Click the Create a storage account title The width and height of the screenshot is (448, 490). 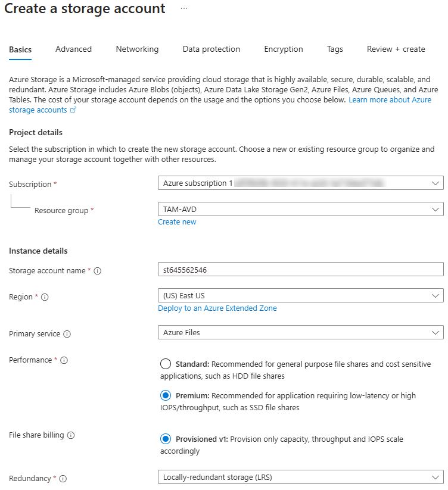coord(85,8)
